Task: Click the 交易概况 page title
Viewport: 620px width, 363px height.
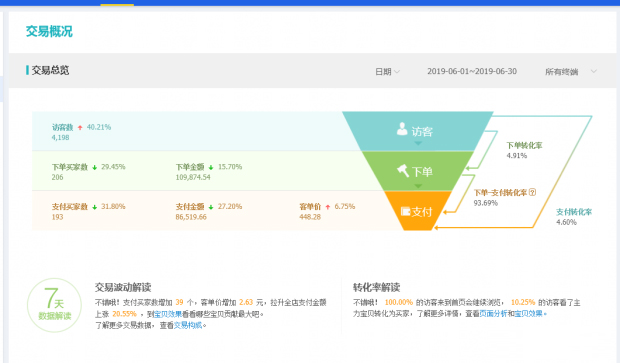Action: pyautogui.click(x=49, y=31)
